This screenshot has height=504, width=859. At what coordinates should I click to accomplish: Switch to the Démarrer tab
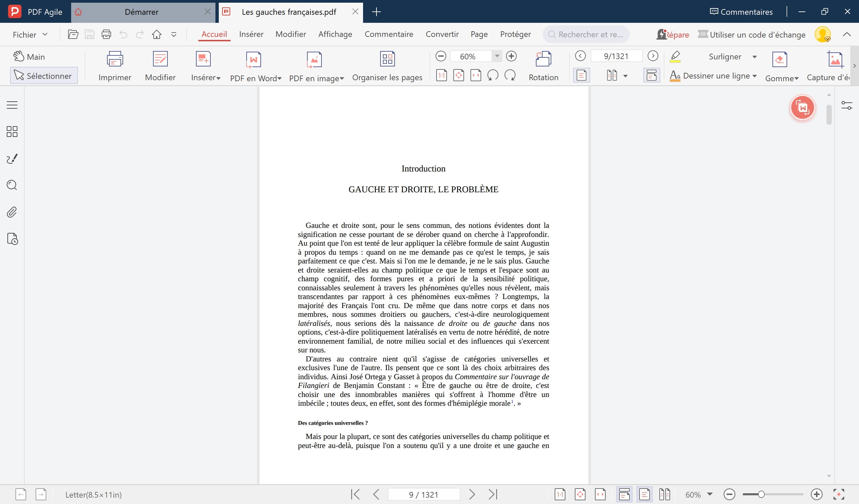click(x=142, y=12)
